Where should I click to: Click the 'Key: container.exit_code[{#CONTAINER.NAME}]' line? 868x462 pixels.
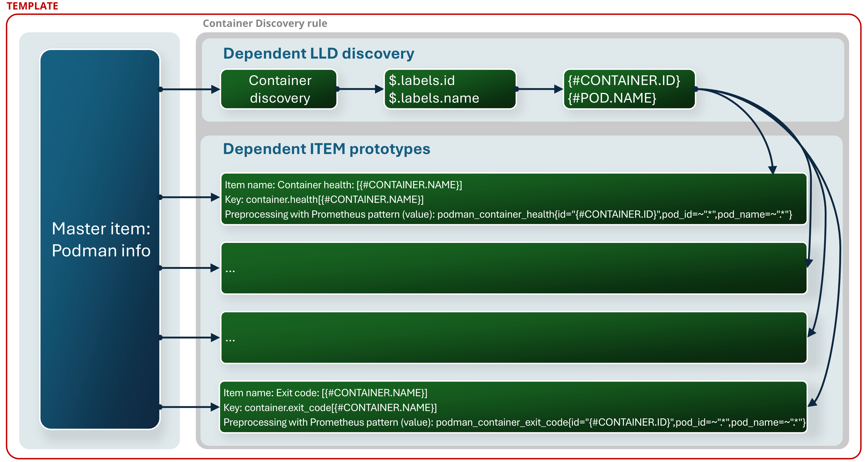click(x=330, y=408)
